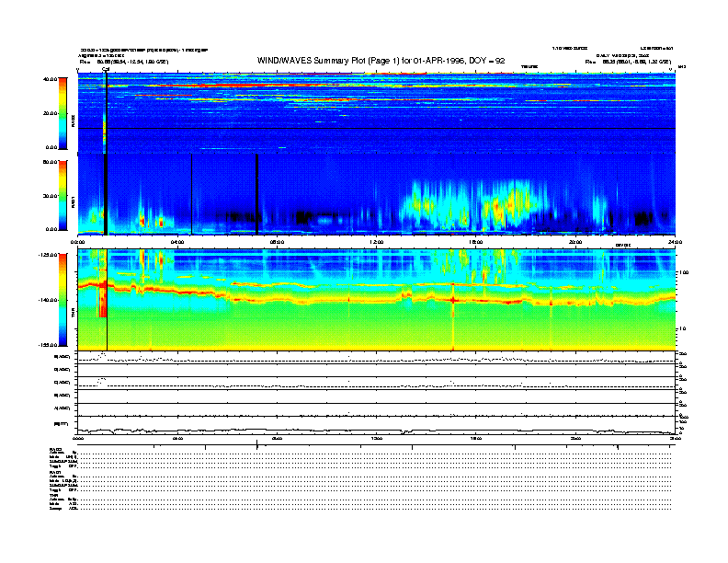The image size is (728, 563).
Task: Click the 10 label on TNR right axis
Action: pos(682,329)
